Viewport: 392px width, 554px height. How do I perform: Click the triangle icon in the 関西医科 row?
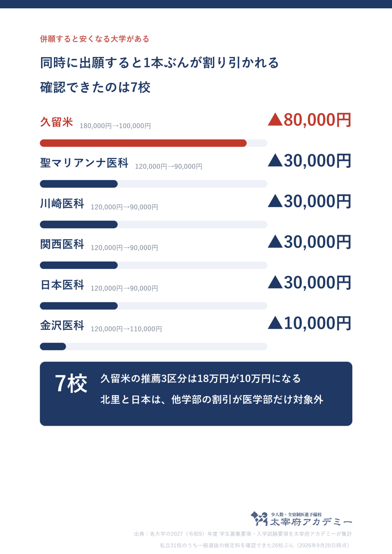point(275,241)
